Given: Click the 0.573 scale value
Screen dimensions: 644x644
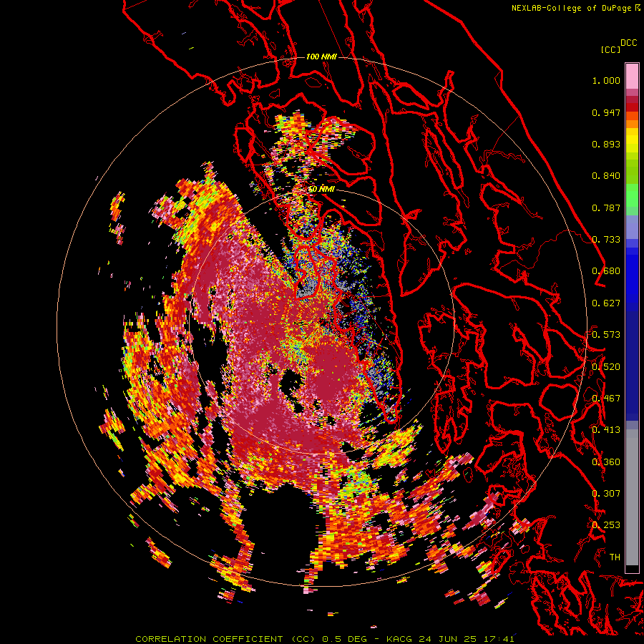Looking at the screenshot, I should pos(606,334).
